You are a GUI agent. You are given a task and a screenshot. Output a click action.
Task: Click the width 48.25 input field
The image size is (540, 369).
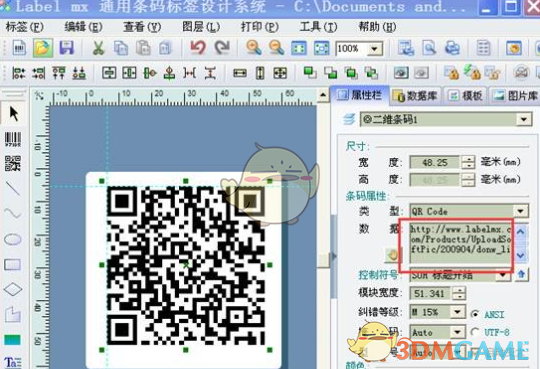435,162
